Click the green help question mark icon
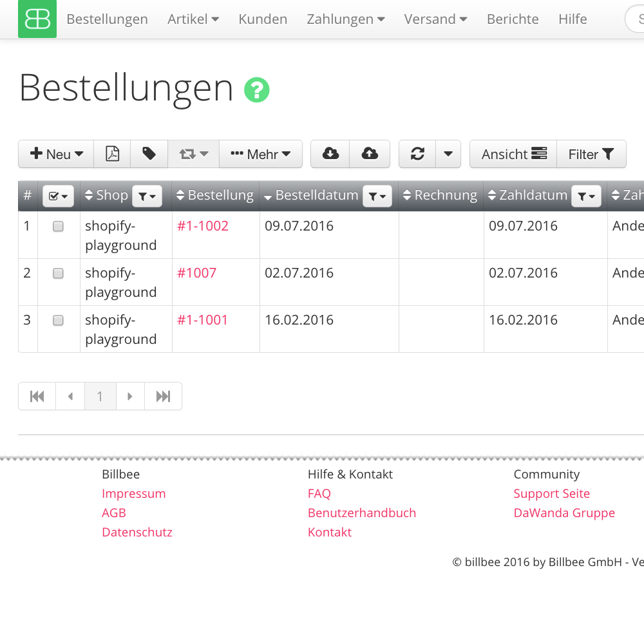Screen dimensions: 644x644 click(256, 90)
